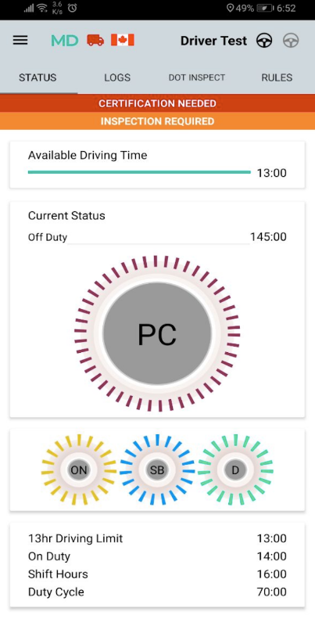Tap the large PC status circle

(x=157, y=333)
